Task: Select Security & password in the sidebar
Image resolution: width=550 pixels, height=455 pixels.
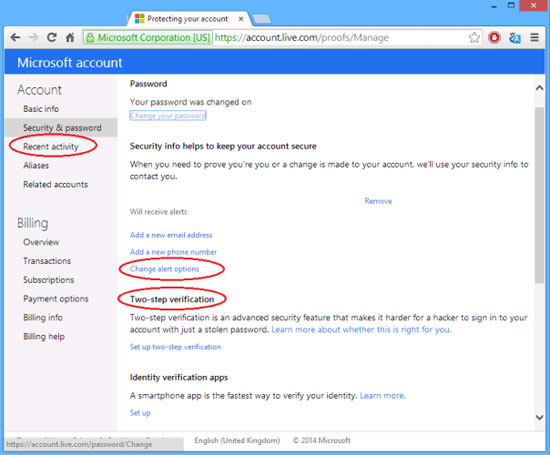Action: 62,128
